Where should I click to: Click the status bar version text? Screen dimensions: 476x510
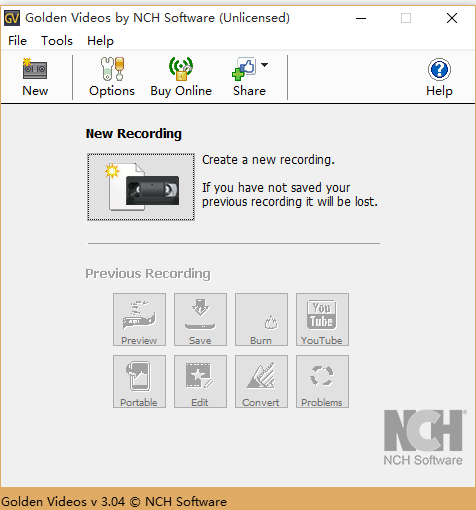pyautogui.click(x=114, y=502)
